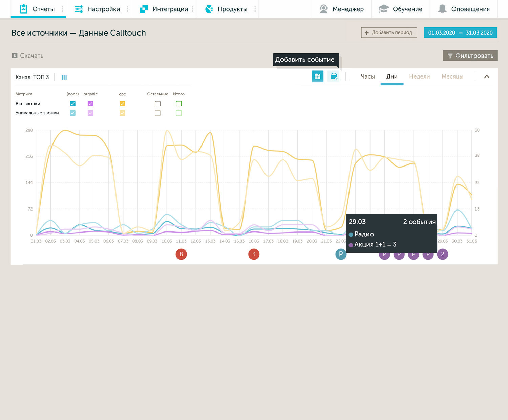Screen dimensions: 508x420
Task: Switch to the Часы tab
Action: pyautogui.click(x=367, y=76)
